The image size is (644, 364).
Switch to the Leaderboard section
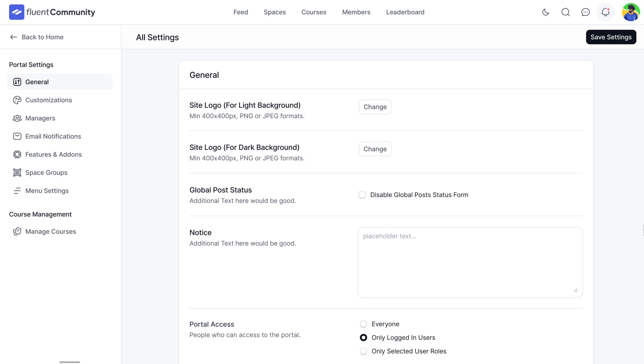click(x=405, y=12)
